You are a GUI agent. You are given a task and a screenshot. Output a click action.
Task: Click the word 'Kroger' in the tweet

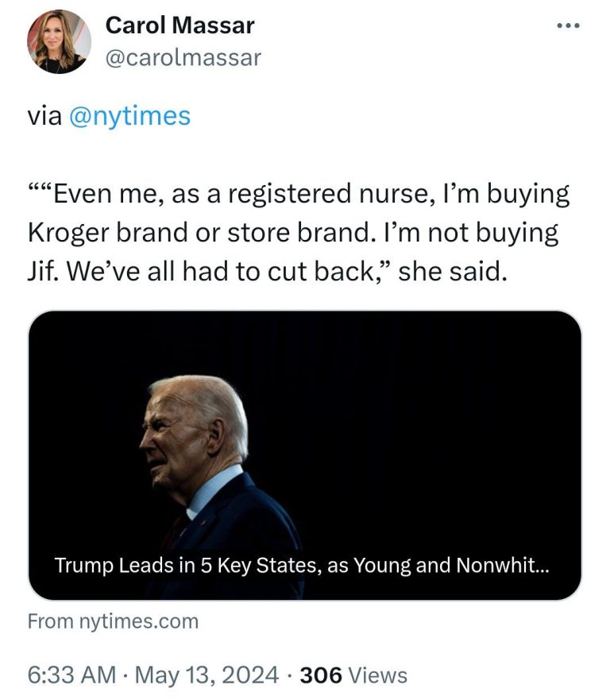click(68, 233)
